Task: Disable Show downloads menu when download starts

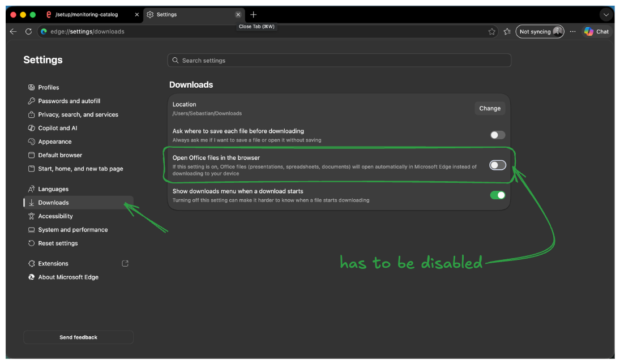Action: (x=498, y=195)
